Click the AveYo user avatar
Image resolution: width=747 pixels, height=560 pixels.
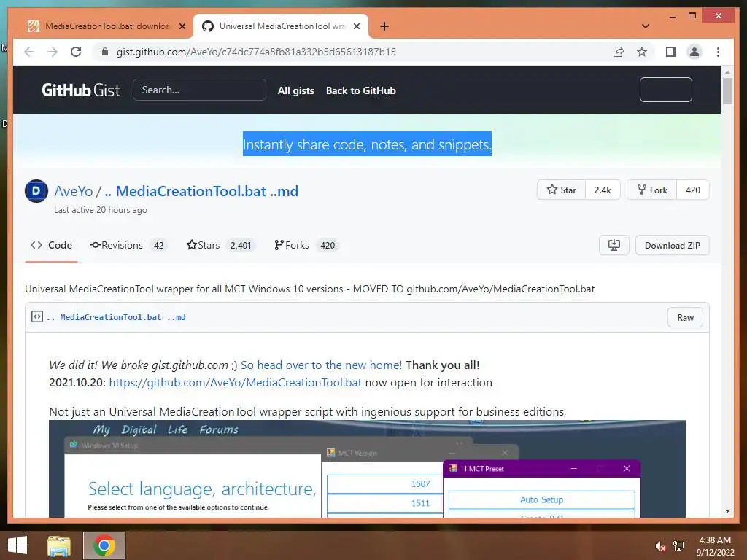point(36,191)
